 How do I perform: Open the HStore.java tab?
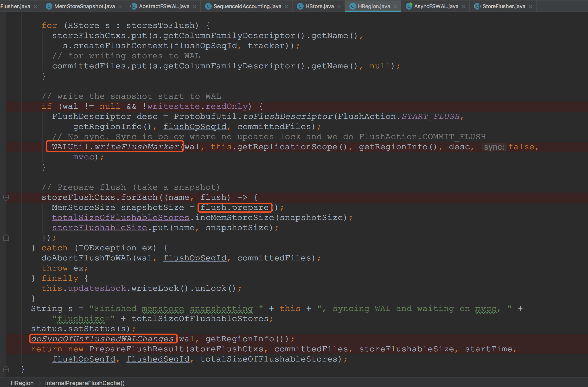tap(319, 6)
